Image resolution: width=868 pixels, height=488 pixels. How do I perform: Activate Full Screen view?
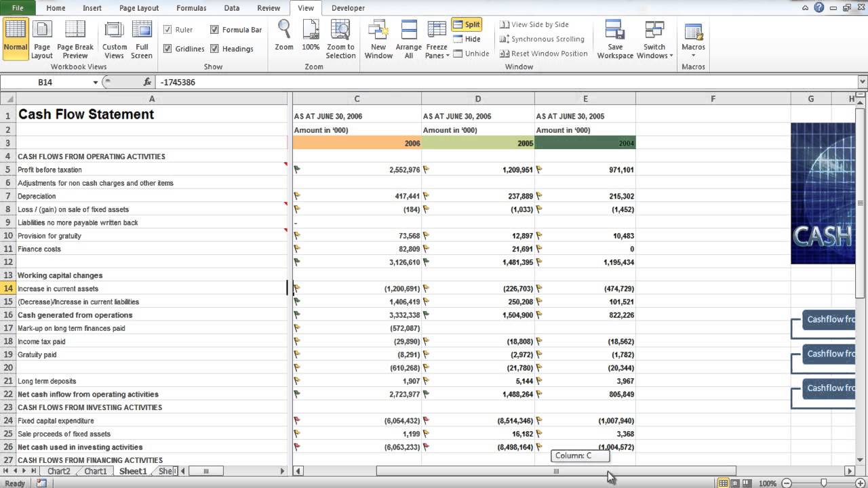(x=141, y=37)
